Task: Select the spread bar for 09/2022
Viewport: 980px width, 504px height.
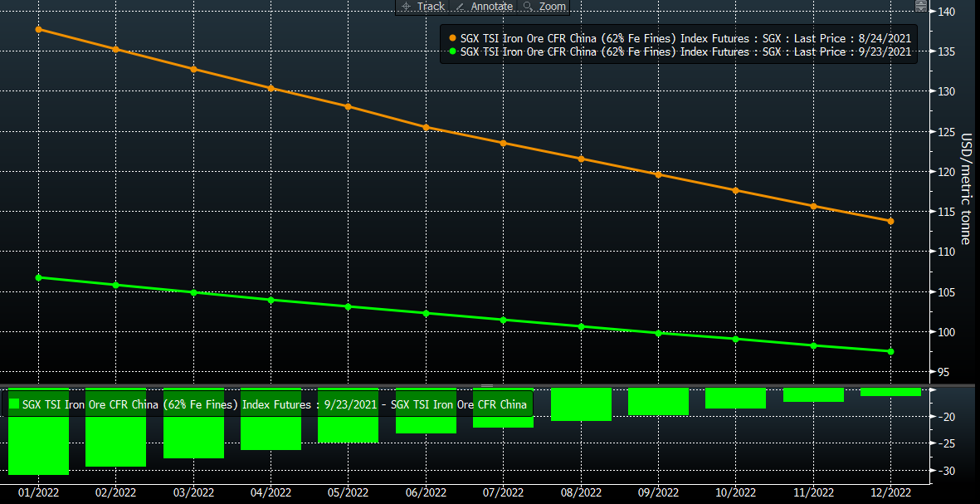Action: tap(658, 401)
